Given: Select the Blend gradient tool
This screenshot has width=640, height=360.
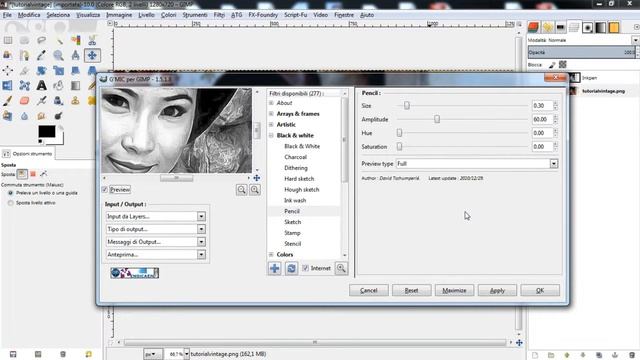Looking at the screenshot, I should (x=76, y=85).
